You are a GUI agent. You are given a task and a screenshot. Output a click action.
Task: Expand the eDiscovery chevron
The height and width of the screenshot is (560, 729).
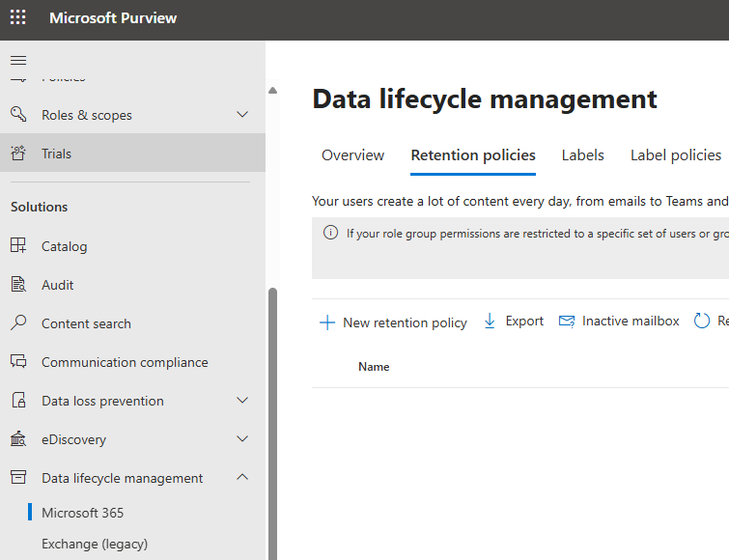(242, 439)
